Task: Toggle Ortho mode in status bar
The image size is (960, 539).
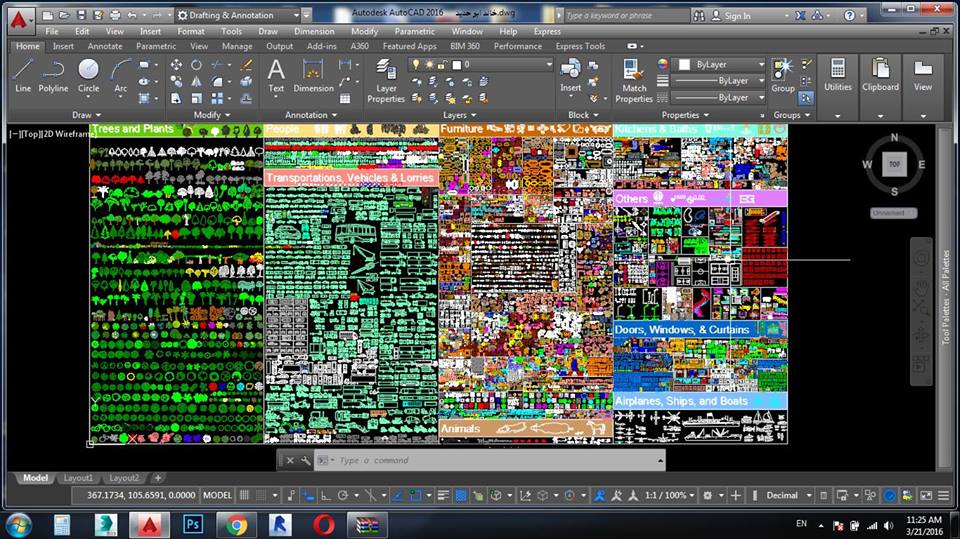Action: point(326,495)
